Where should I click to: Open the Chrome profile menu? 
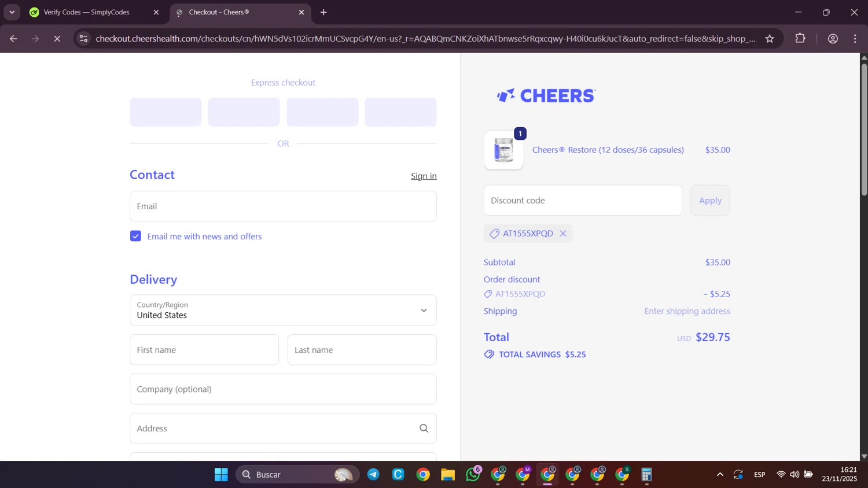(x=833, y=39)
